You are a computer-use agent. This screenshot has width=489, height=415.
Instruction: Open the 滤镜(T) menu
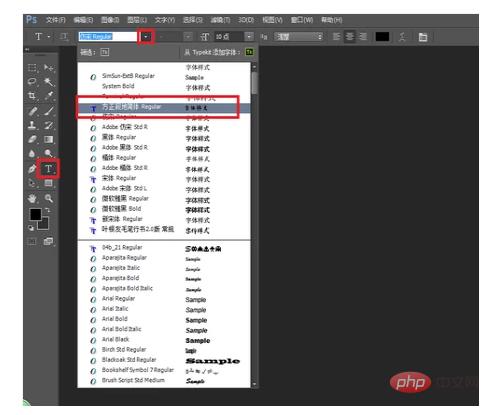[x=220, y=20]
